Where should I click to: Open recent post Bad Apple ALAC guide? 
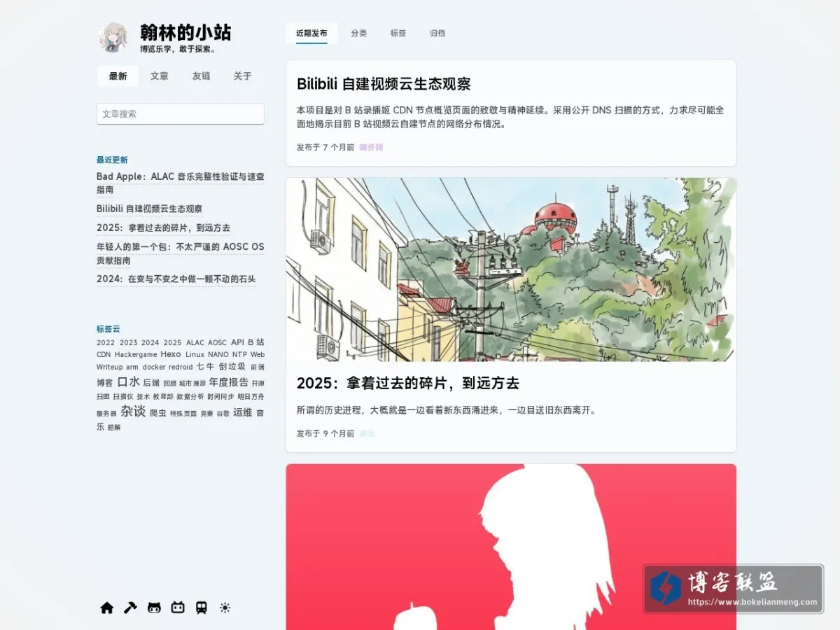coord(181,183)
